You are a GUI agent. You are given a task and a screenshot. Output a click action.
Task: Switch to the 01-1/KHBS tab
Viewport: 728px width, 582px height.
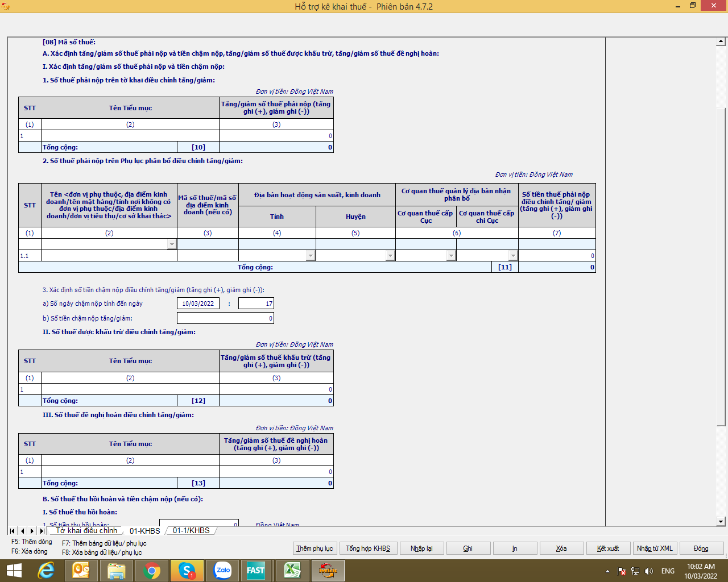coord(191,531)
